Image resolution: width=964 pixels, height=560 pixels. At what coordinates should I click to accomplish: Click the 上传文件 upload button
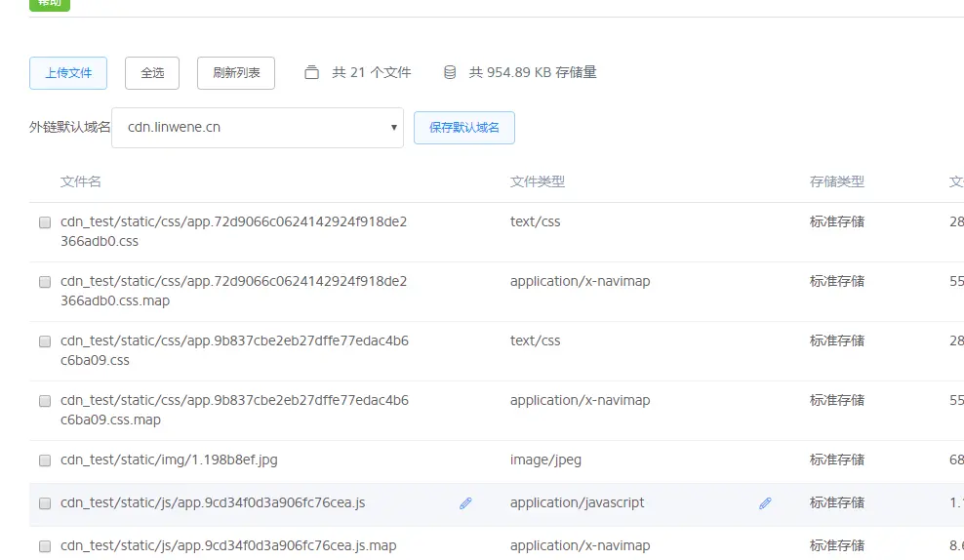pyautogui.click(x=68, y=73)
